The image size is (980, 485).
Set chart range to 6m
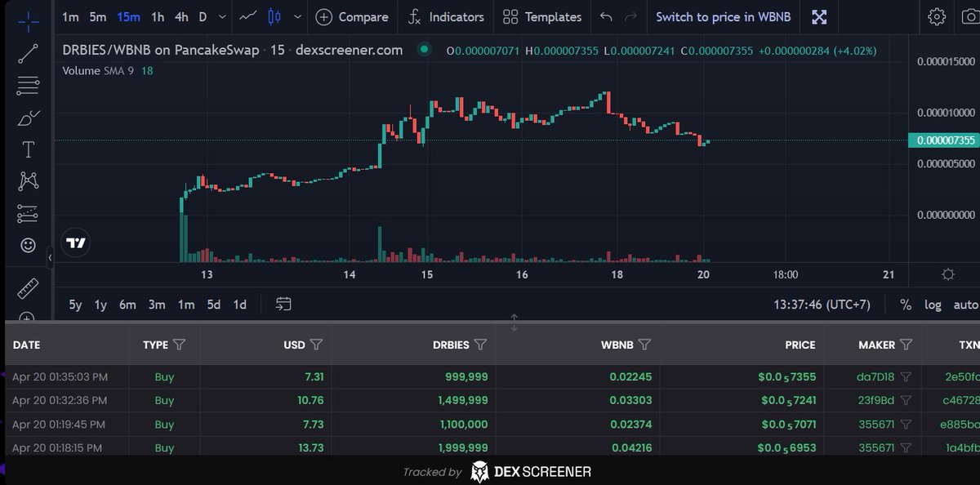127,305
